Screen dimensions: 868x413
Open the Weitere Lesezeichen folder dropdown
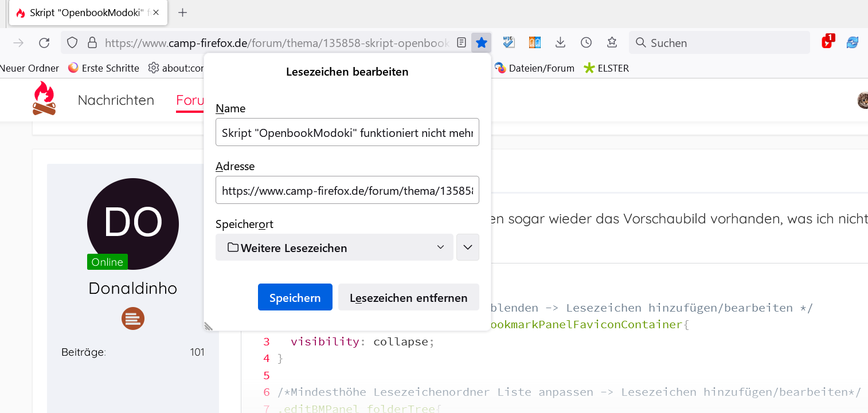tap(334, 247)
